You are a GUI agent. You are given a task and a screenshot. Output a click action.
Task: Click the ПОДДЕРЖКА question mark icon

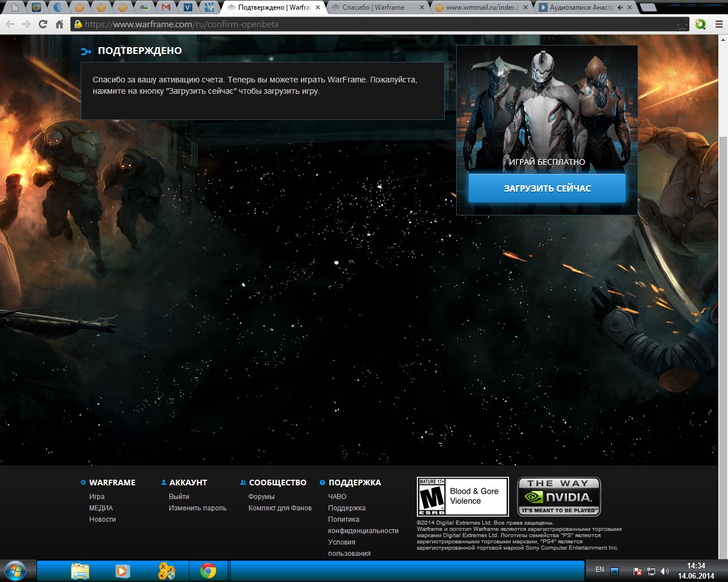pos(322,483)
